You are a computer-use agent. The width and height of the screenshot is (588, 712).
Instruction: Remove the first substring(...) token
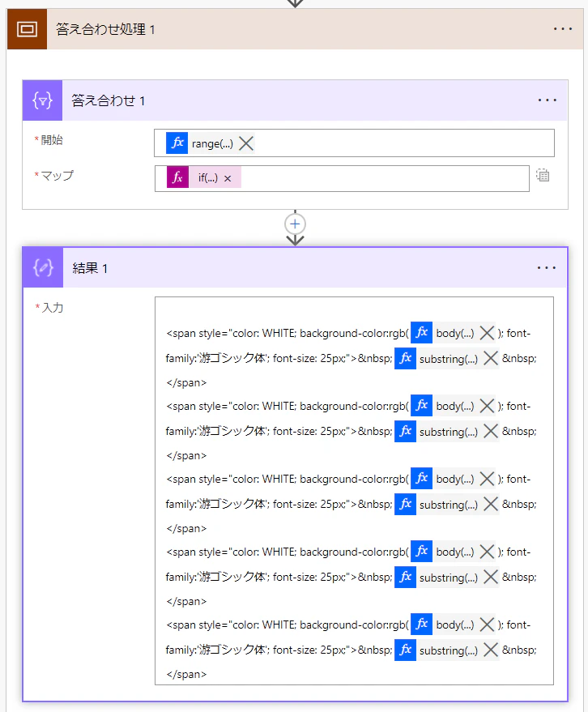point(490,358)
